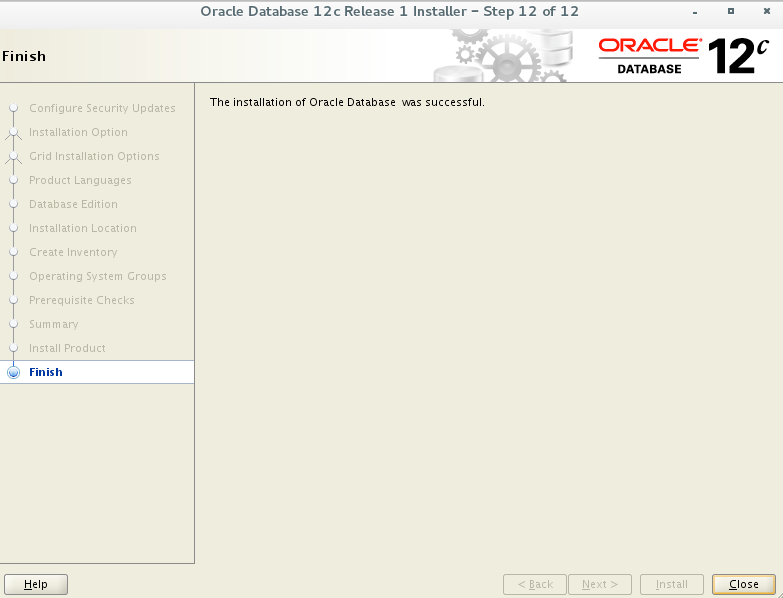Click the greyed Install button
This screenshot has height=598, width=783.
(x=672, y=584)
